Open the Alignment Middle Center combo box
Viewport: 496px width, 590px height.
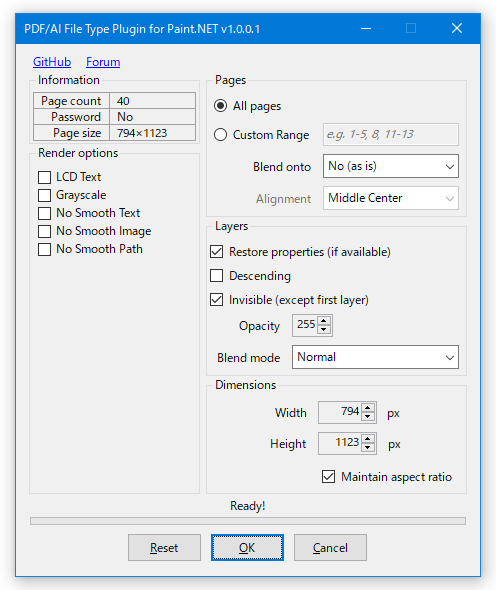point(391,198)
